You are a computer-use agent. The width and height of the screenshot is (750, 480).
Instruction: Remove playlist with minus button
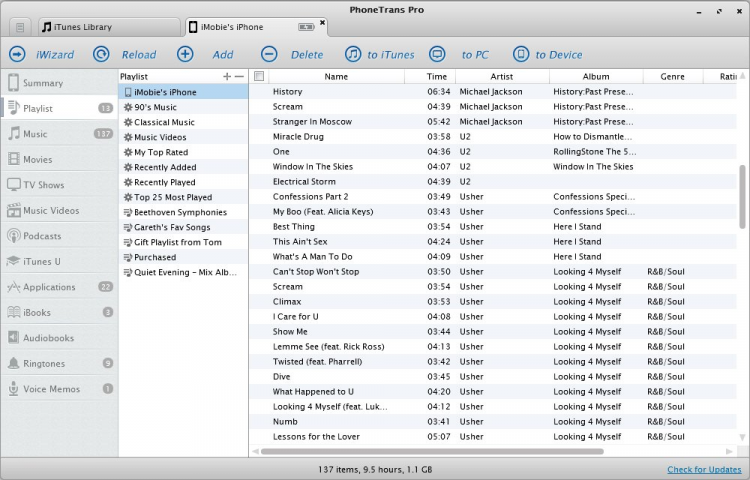click(239, 76)
